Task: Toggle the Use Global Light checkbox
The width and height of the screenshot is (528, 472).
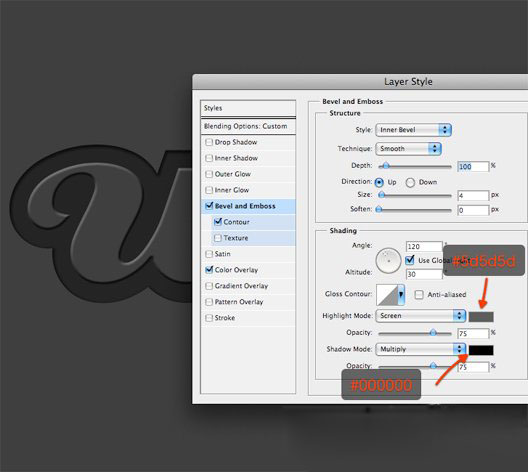Action: (410, 260)
